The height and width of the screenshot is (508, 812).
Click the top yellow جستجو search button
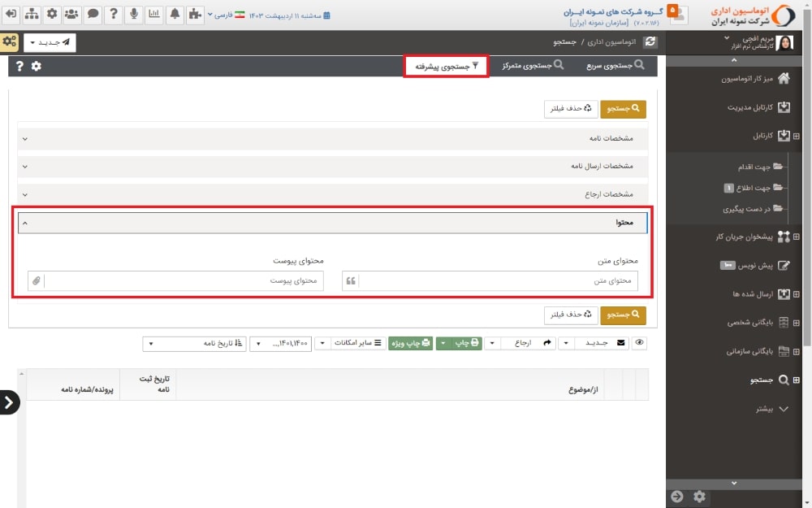[x=623, y=108]
